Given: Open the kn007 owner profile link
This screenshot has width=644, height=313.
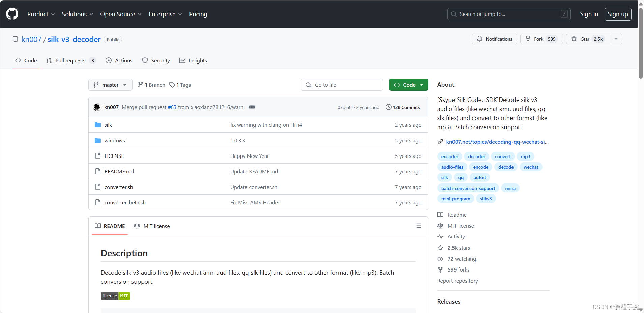Looking at the screenshot, I should click(31, 39).
